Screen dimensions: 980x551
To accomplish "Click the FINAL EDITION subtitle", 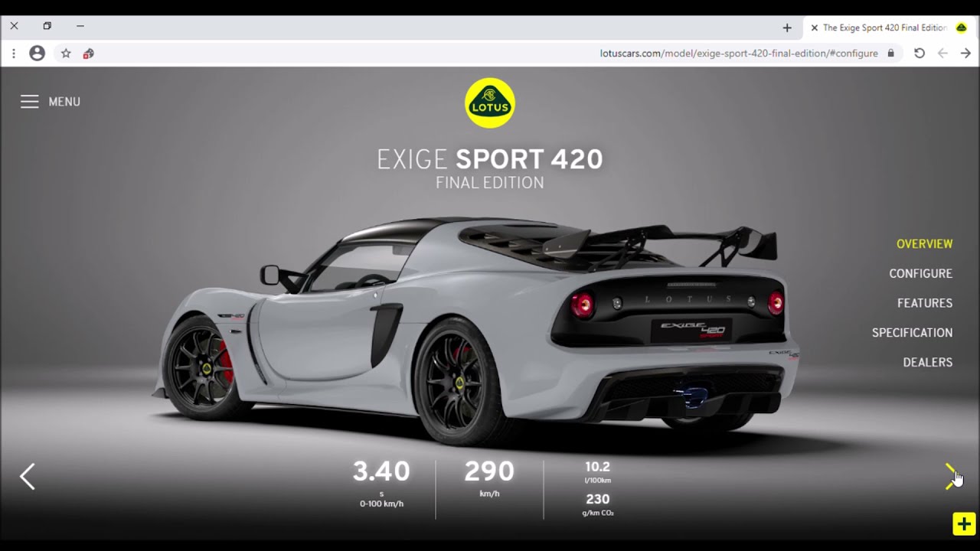I will click(490, 183).
